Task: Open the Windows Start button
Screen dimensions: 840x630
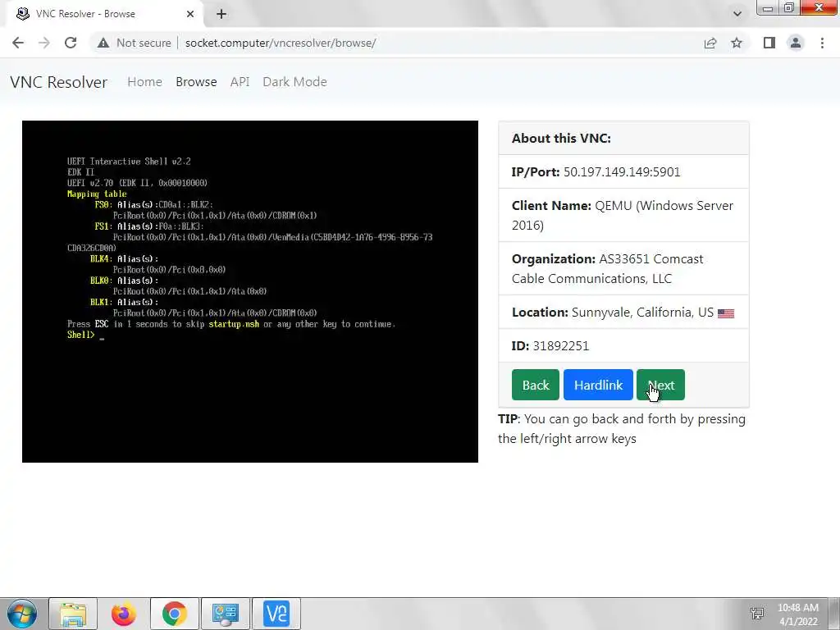Action: 21,614
